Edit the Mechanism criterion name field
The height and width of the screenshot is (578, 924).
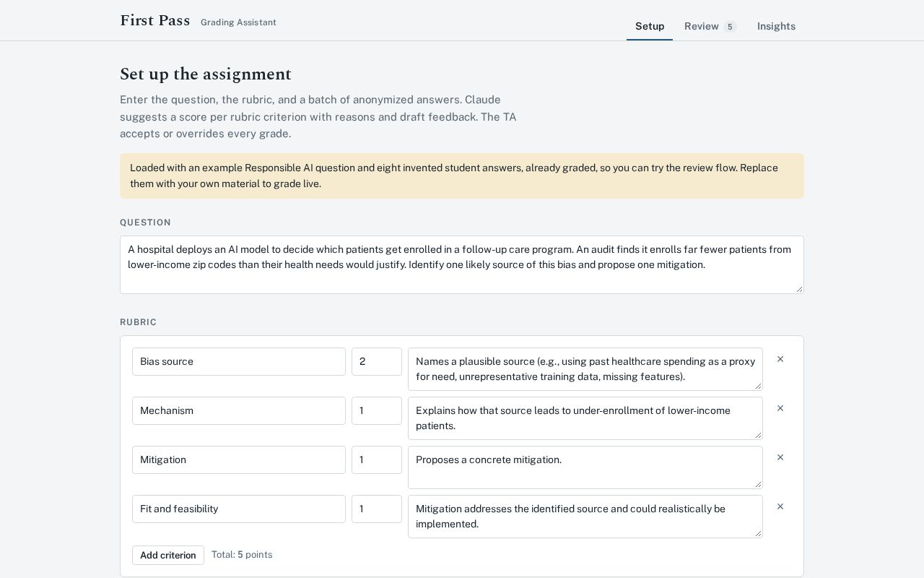(239, 410)
